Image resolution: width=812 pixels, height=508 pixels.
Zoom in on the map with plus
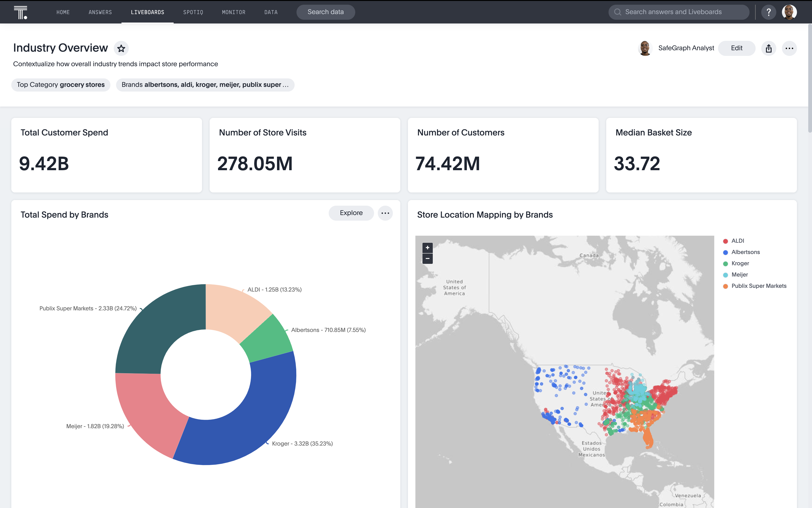pos(427,248)
